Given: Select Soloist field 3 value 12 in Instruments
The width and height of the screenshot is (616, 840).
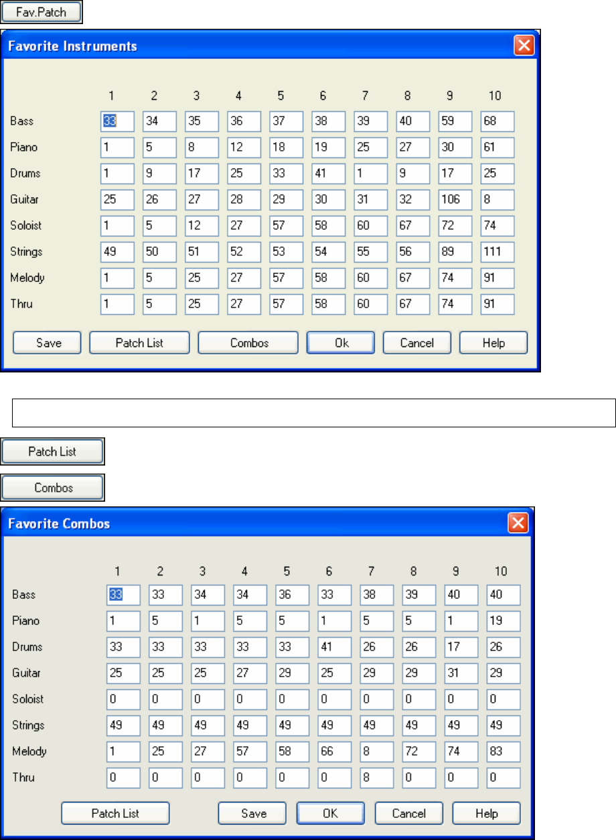Looking at the screenshot, I should pos(202,226).
